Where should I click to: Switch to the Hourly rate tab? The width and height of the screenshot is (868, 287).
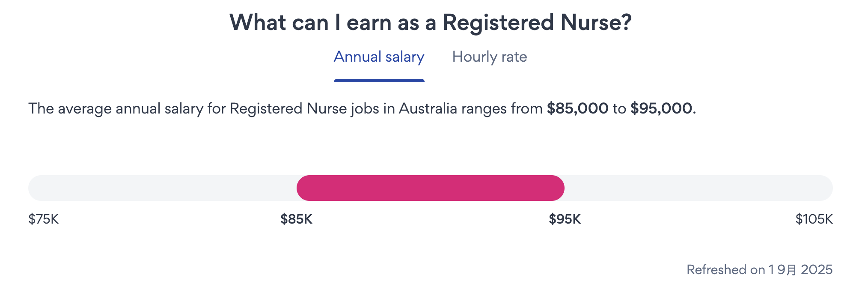(489, 57)
